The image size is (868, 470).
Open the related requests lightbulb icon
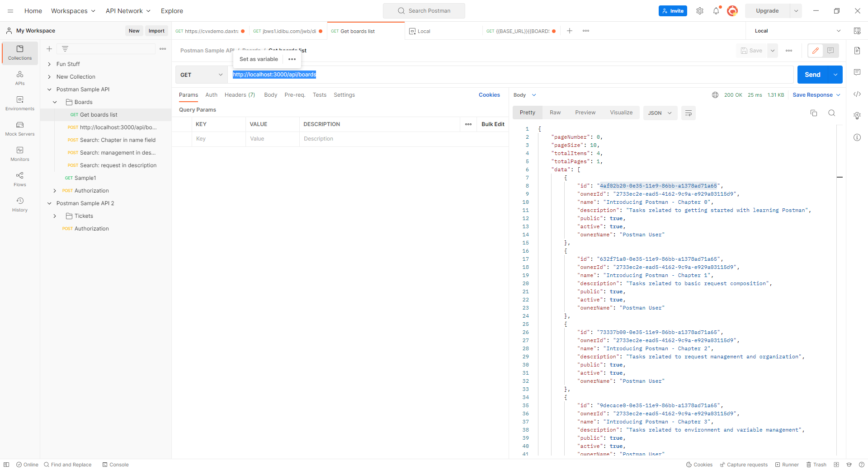pos(857,116)
